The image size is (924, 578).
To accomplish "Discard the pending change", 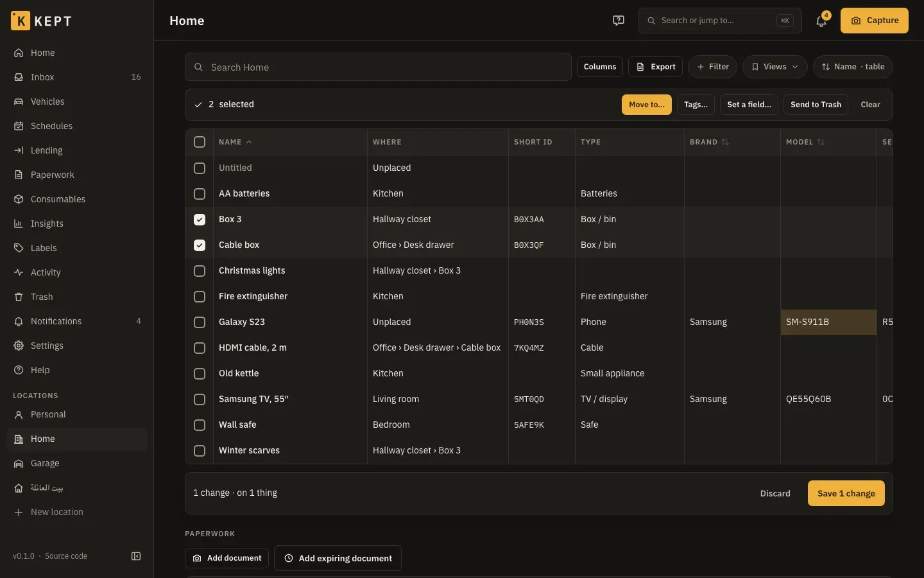I will pyautogui.click(x=775, y=493).
